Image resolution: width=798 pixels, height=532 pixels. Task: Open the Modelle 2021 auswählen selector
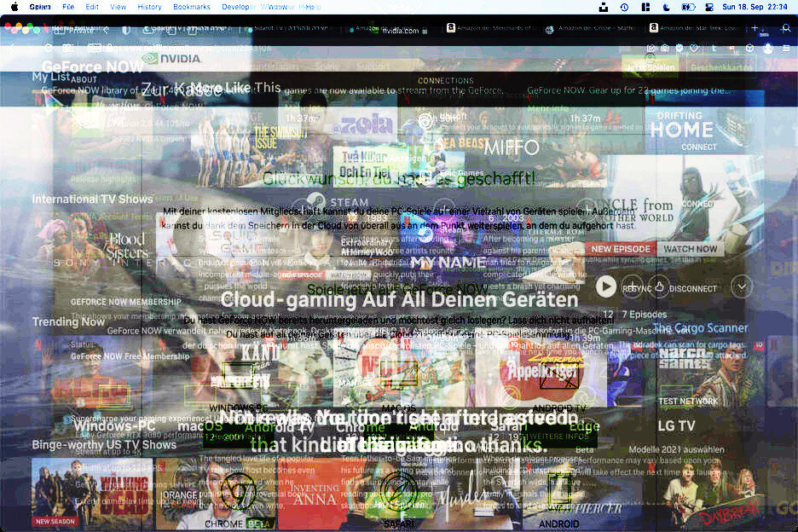click(676, 449)
